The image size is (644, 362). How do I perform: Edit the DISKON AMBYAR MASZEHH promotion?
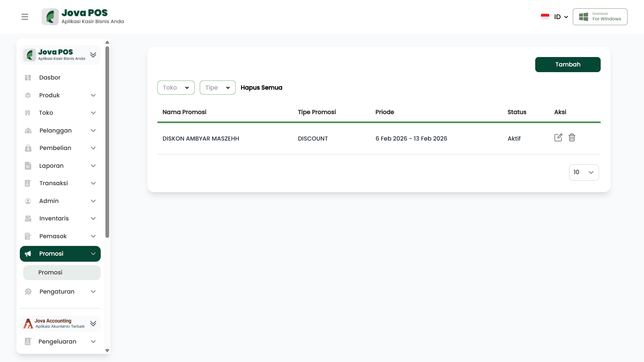pos(558,138)
